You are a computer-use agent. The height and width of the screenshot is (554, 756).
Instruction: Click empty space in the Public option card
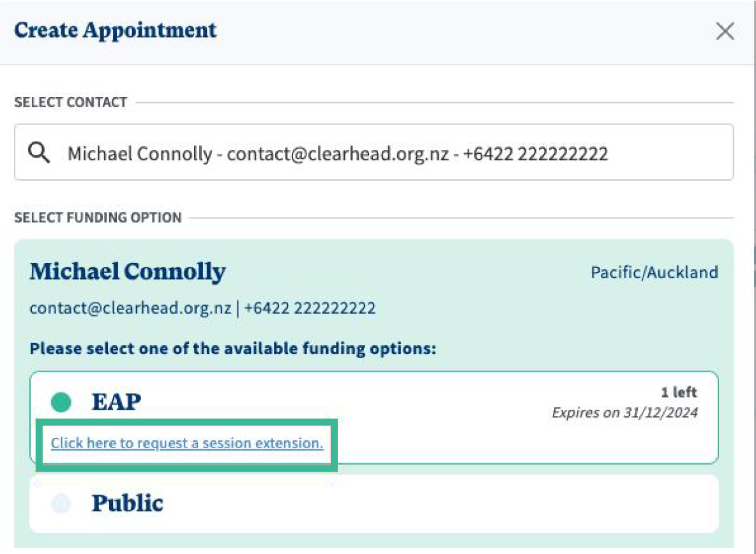pyautogui.click(x=447, y=504)
